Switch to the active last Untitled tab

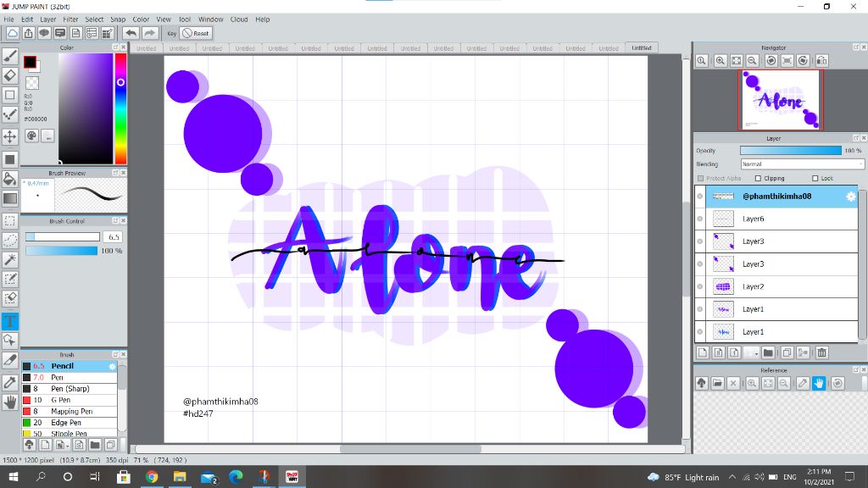coord(642,47)
